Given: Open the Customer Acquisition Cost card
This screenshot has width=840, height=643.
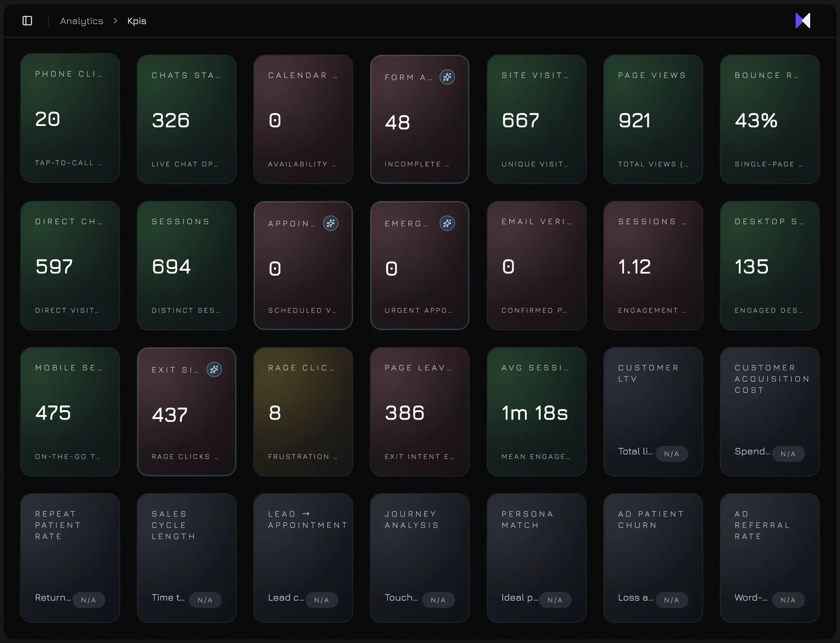Looking at the screenshot, I should point(770,412).
